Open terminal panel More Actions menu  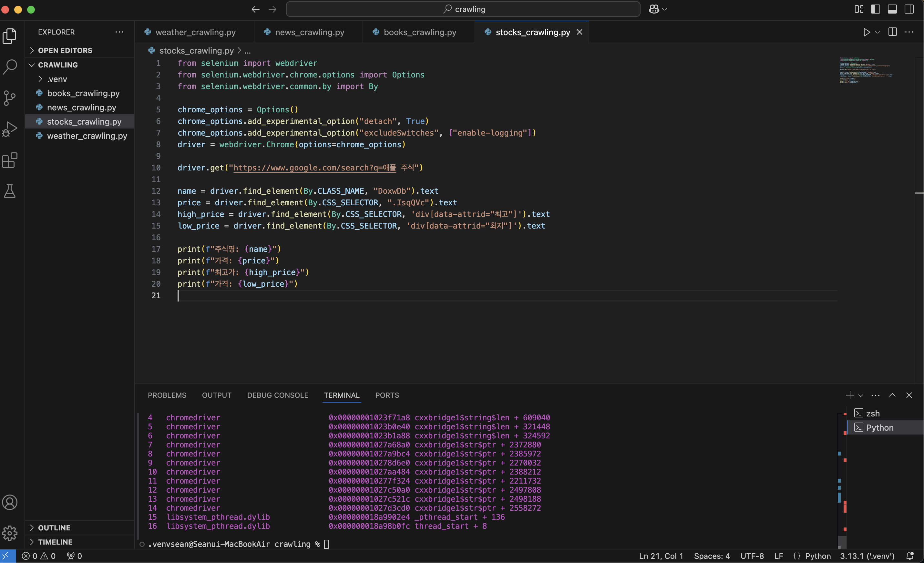coord(876,395)
